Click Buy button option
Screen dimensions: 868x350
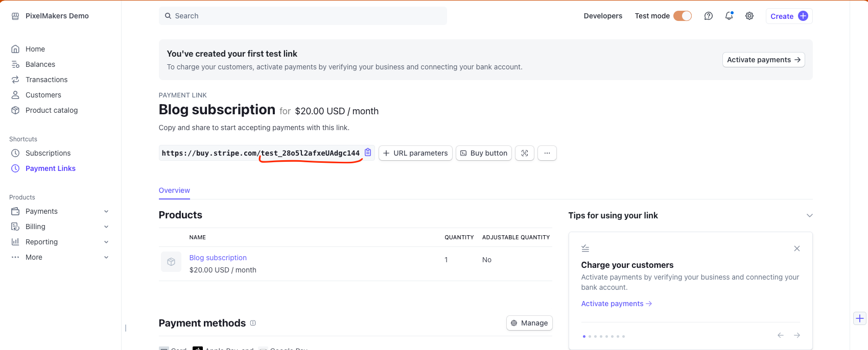point(484,153)
